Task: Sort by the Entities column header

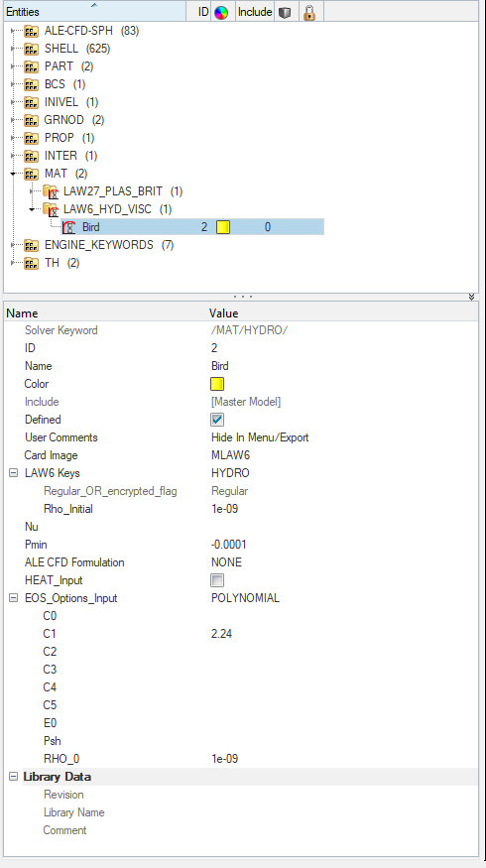Action: click(94, 11)
